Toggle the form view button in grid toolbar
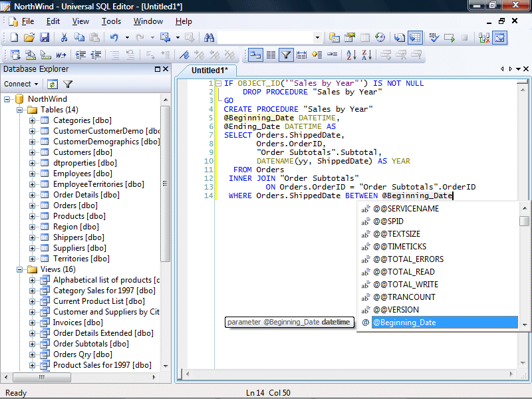The image size is (532, 399). pyautogui.click(x=255, y=55)
